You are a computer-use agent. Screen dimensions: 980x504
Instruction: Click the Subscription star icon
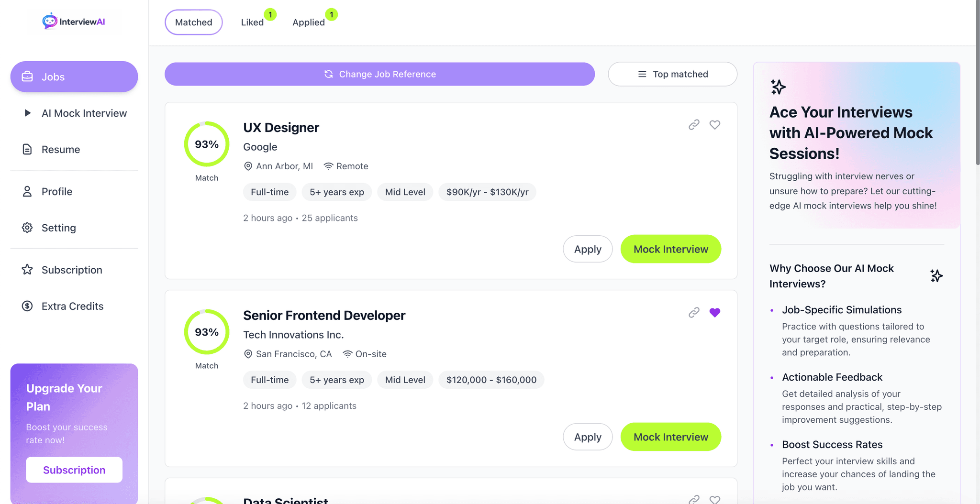point(28,270)
